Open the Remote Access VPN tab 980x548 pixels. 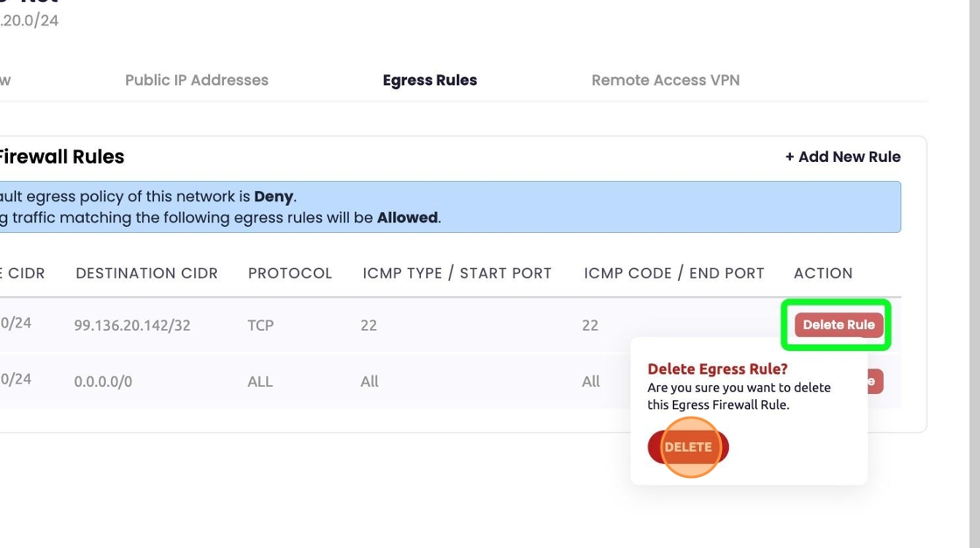point(665,80)
